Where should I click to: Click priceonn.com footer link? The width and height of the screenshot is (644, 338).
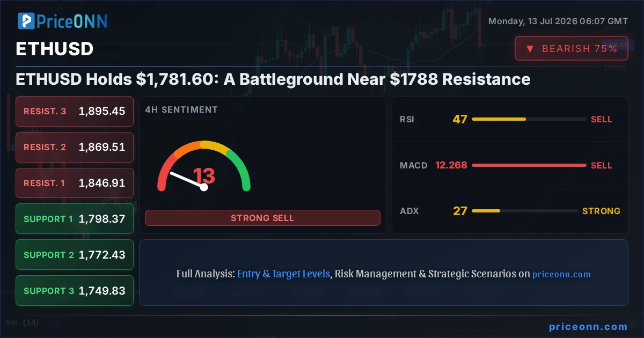pyautogui.click(x=588, y=326)
